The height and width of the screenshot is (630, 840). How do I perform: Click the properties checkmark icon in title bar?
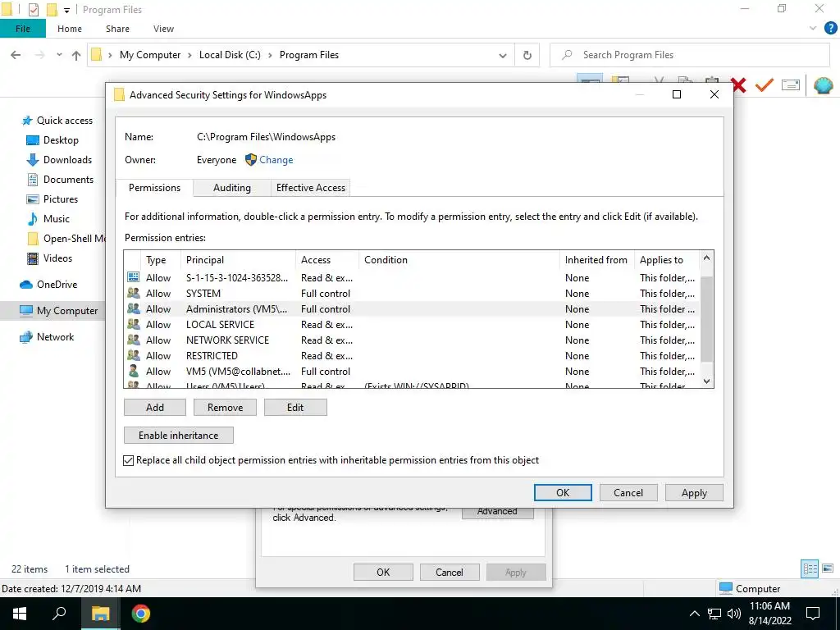(x=33, y=10)
